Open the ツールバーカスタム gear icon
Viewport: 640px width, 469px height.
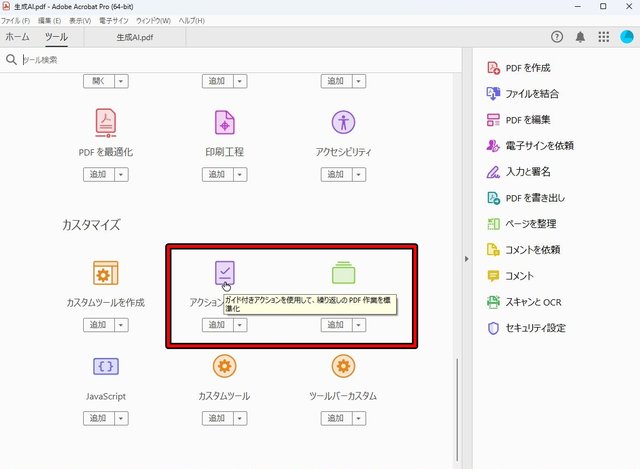pyautogui.click(x=343, y=366)
